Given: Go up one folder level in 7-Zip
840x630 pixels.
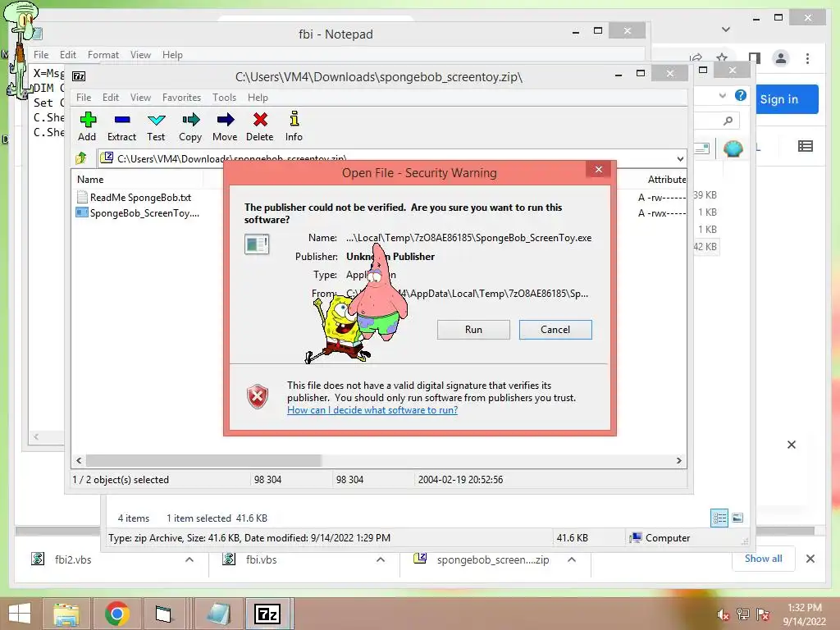Looking at the screenshot, I should pyautogui.click(x=81, y=158).
